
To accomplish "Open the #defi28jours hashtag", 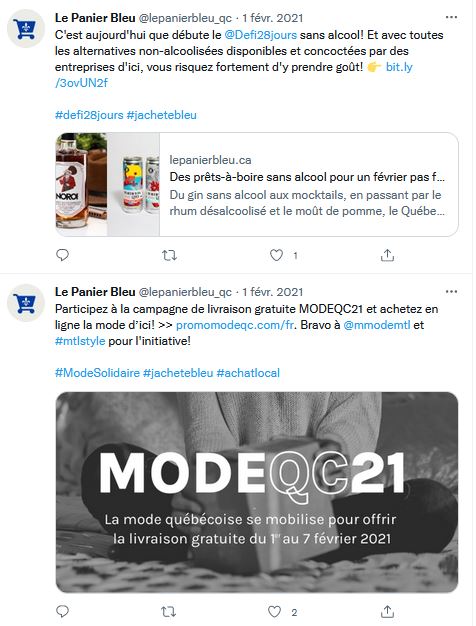I will point(89,115).
